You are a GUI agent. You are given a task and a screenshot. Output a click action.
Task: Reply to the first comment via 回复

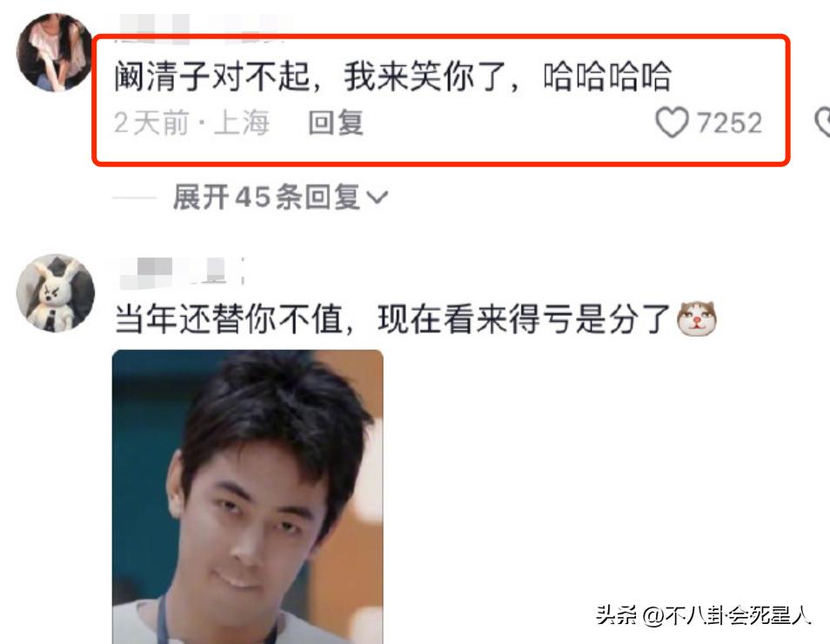tap(336, 123)
